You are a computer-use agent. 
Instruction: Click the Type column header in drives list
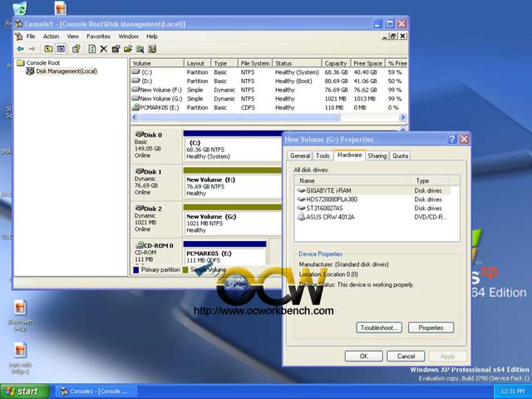(431, 181)
